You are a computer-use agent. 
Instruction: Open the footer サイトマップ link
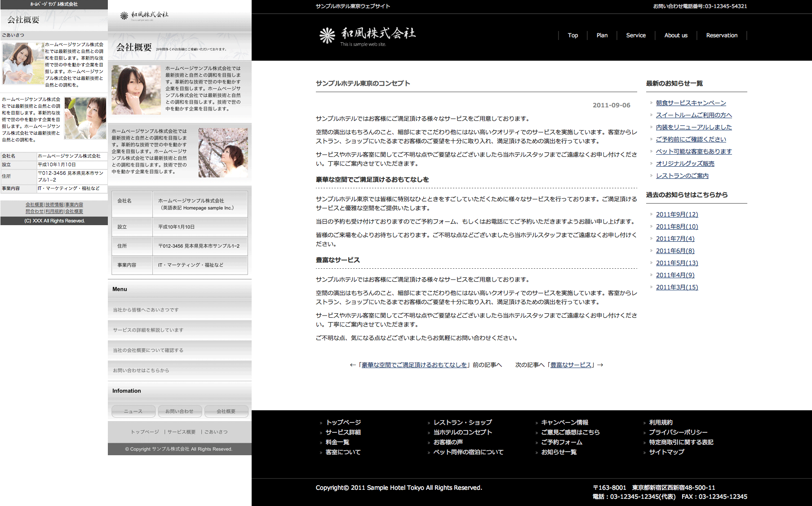666,452
